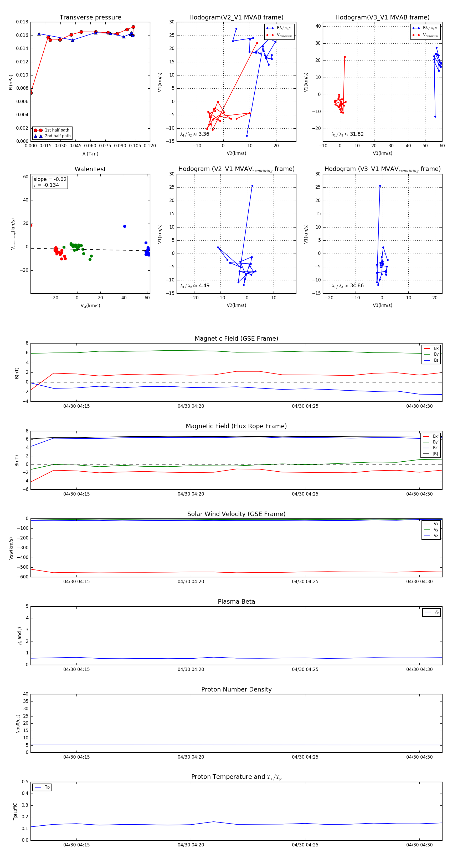Click the 'Transverse pressure' plot title
473x868 pixels.
click(x=90, y=18)
